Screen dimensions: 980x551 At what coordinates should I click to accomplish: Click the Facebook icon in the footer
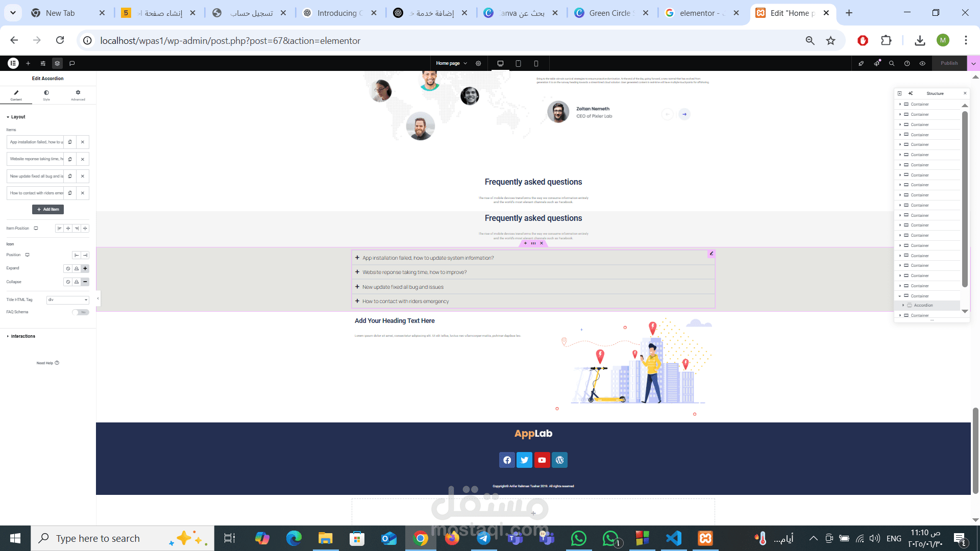coord(507,460)
